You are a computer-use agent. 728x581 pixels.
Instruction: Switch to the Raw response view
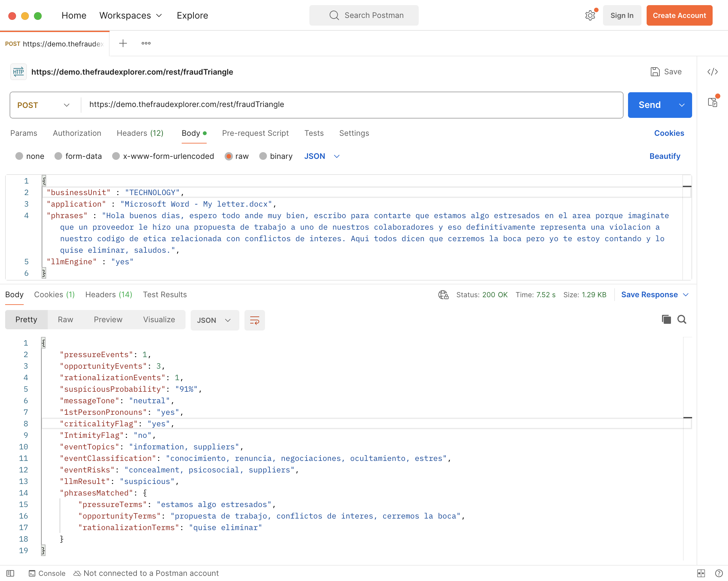click(x=65, y=319)
